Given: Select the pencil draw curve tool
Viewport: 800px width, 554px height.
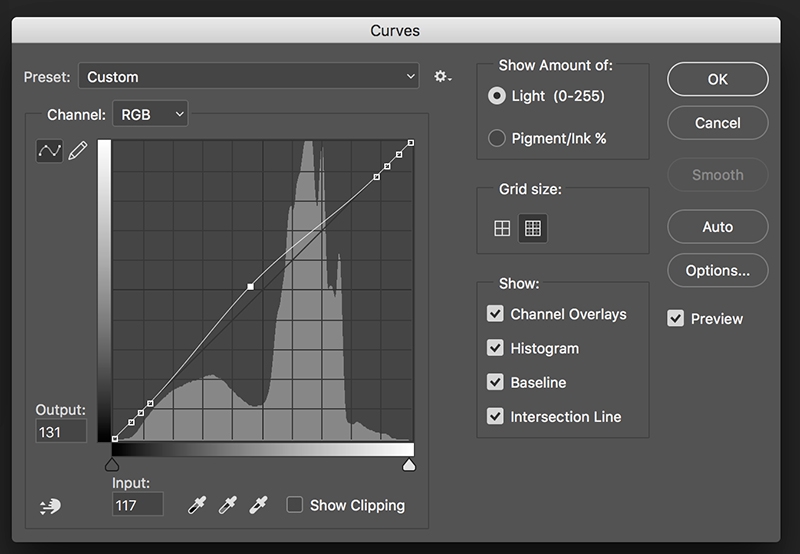Looking at the screenshot, I should point(78,150).
